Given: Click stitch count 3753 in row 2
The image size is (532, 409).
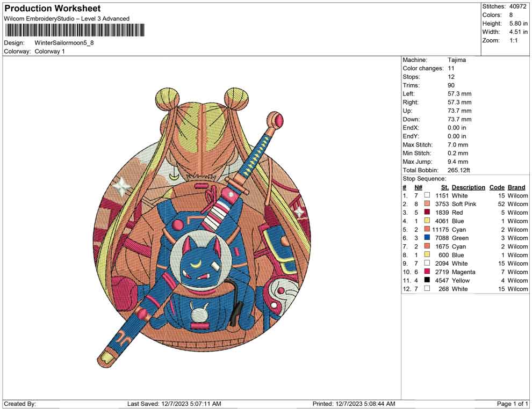Looking at the screenshot, I should (442, 204).
